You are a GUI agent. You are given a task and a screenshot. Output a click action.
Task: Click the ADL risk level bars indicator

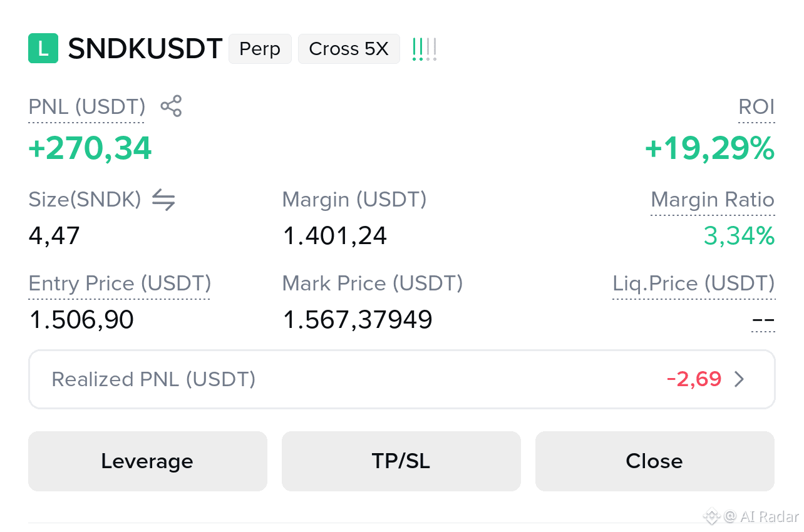[x=425, y=49]
